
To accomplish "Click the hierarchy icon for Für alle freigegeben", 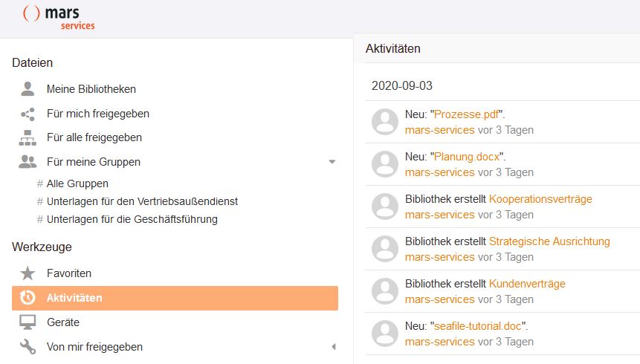I will (28, 137).
